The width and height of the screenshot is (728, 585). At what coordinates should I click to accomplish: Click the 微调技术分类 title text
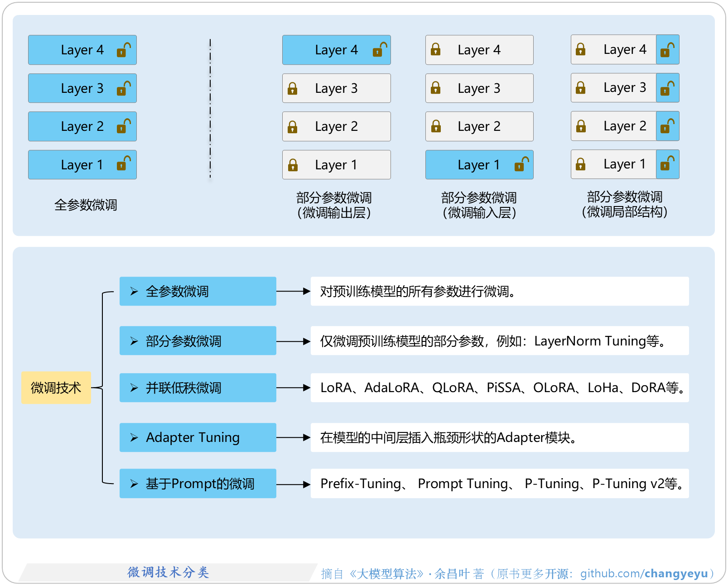pos(168,572)
